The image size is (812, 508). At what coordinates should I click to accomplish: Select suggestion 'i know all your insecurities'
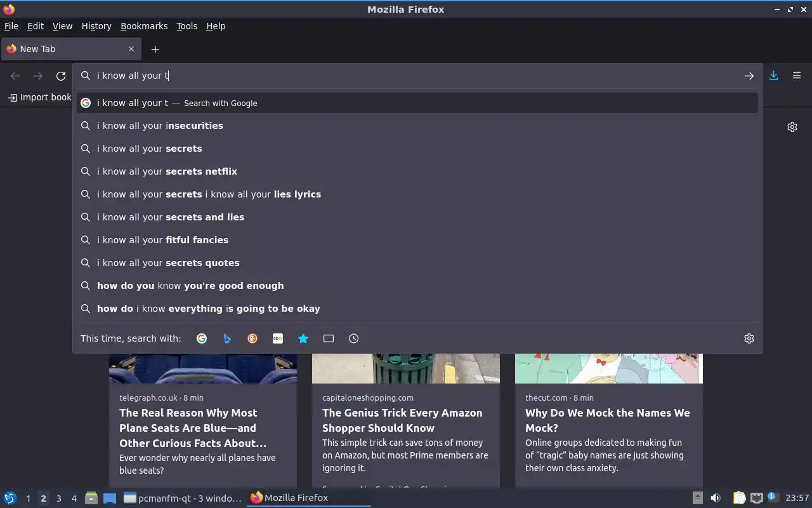pyautogui.click(x=417, y=126)
